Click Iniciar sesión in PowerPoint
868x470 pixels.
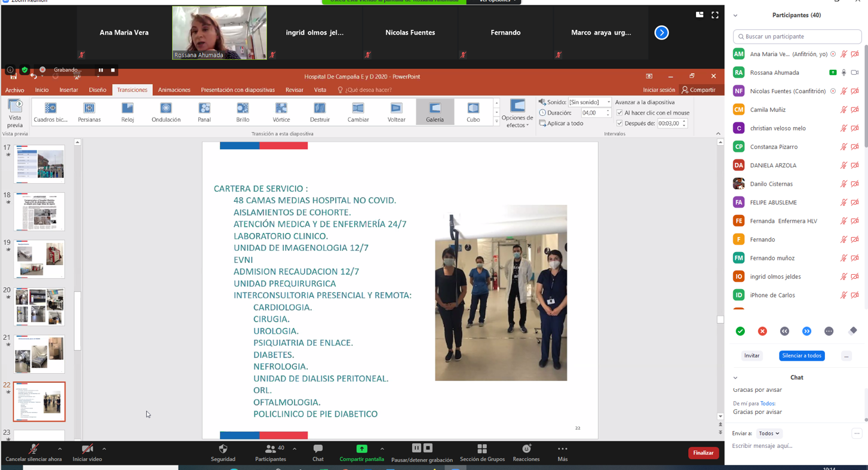659,90
